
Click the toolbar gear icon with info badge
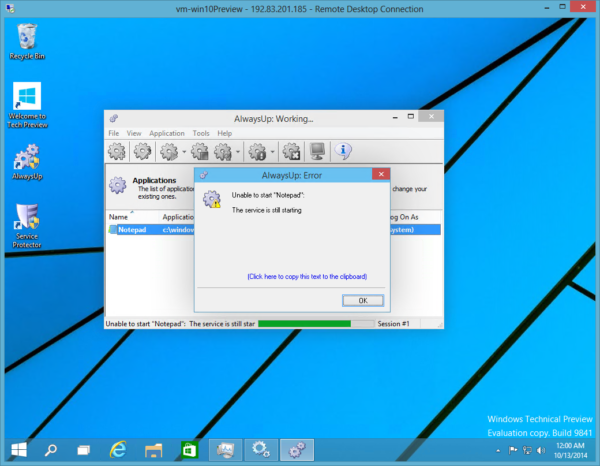coord(257,152)
